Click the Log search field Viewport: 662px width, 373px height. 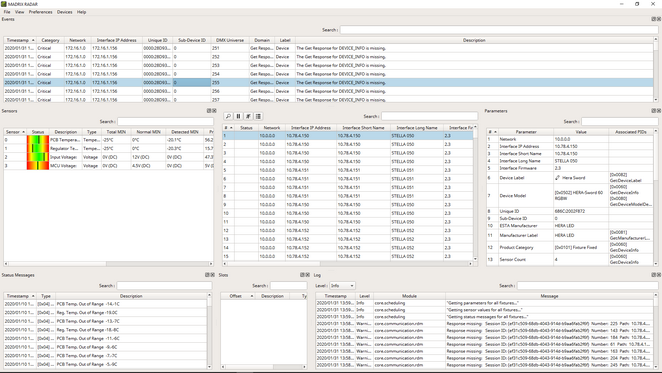click(x=588, y=286)
